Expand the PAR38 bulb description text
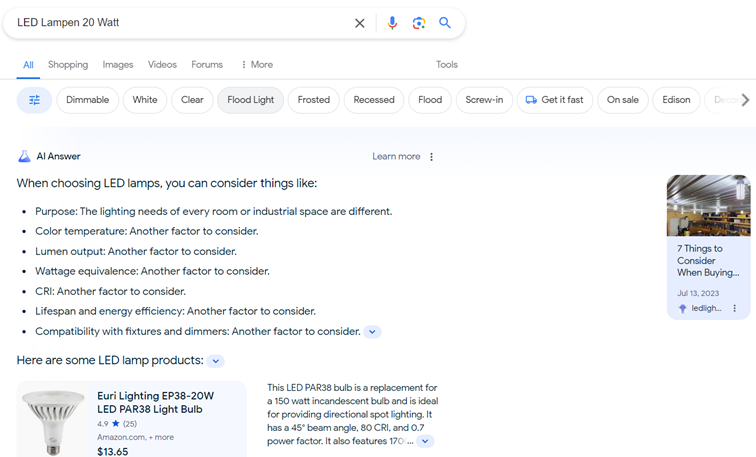The width and height of the screenshot is (756, 457). (x=425, y=441)
